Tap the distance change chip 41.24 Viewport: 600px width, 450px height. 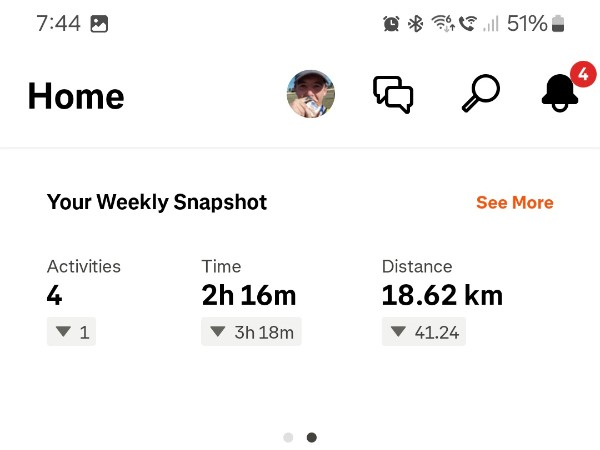pyautogui.click(x=424, y=332)
